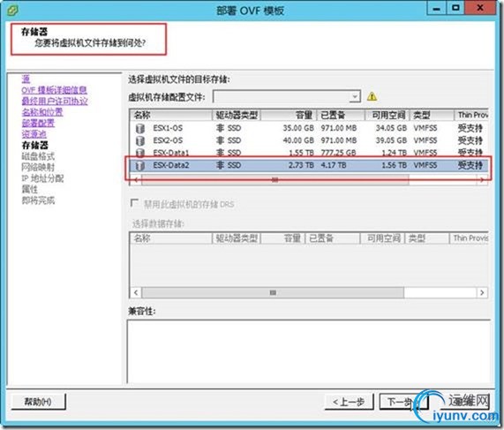Click the 下一步 next button
This screenshot has width=504, height=430.
tap(403, 402)
